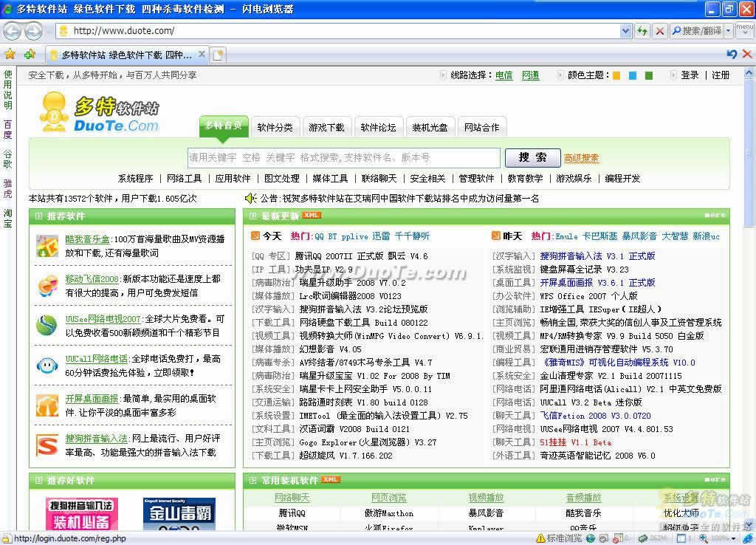
Task: Click the 金山毒霸 banner thumbnail
Action: (x=179, y=514)
